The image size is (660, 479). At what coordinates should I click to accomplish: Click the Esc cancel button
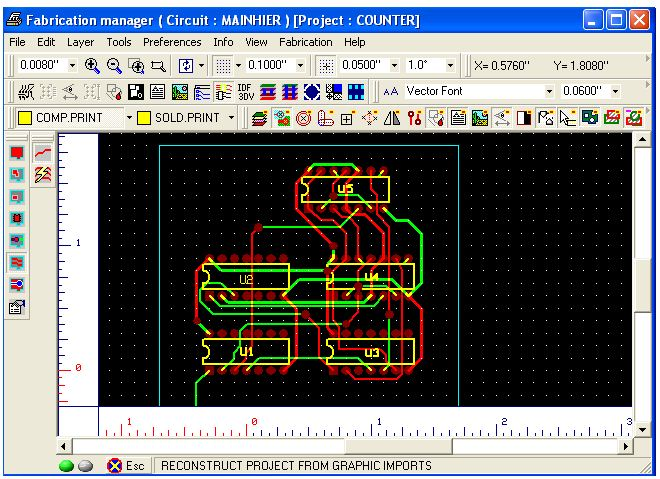tap(125, 466)
